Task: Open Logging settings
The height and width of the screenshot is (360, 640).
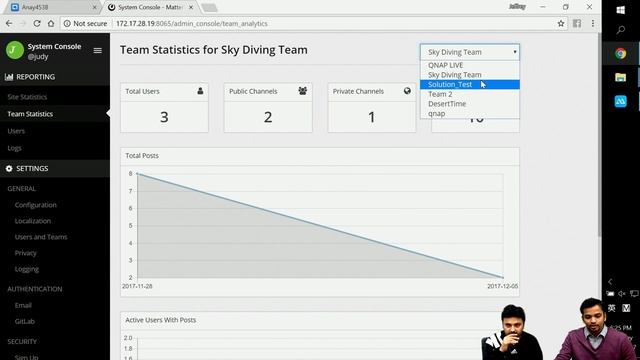Action: [x=27, y=269]
